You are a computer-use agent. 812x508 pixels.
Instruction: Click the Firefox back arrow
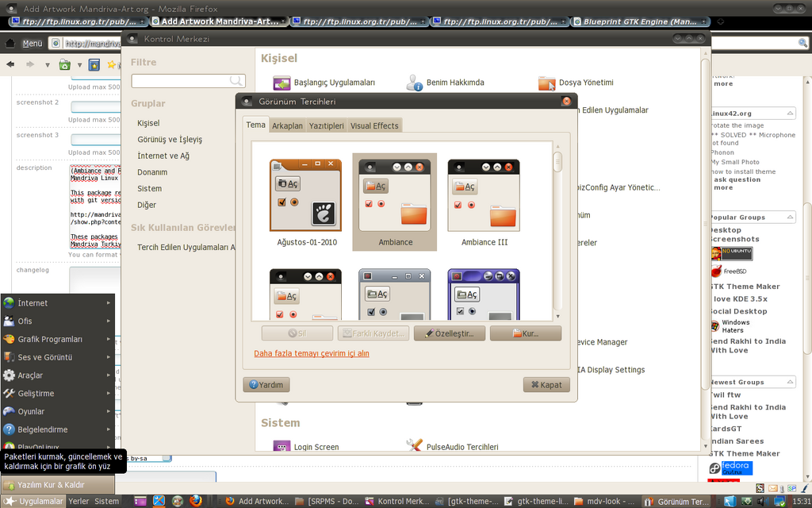pos(10,65)
